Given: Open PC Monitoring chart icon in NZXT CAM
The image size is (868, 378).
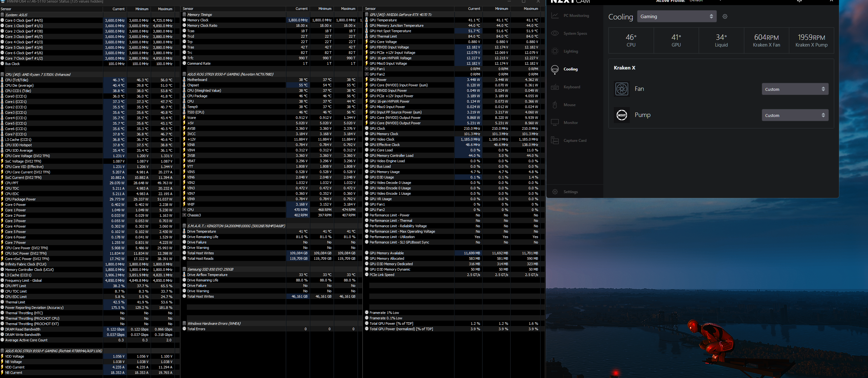Looking at the screenshot, I should coord(555,16).
